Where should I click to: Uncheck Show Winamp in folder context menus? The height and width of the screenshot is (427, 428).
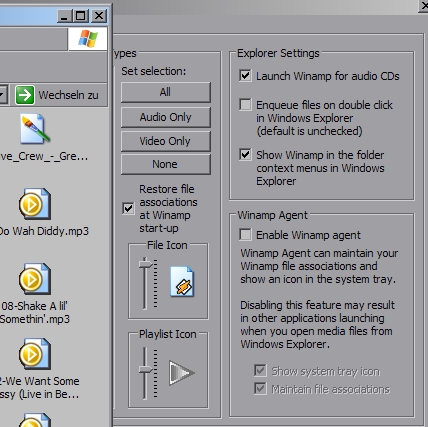pyautogui.click(x=245, y=155)
